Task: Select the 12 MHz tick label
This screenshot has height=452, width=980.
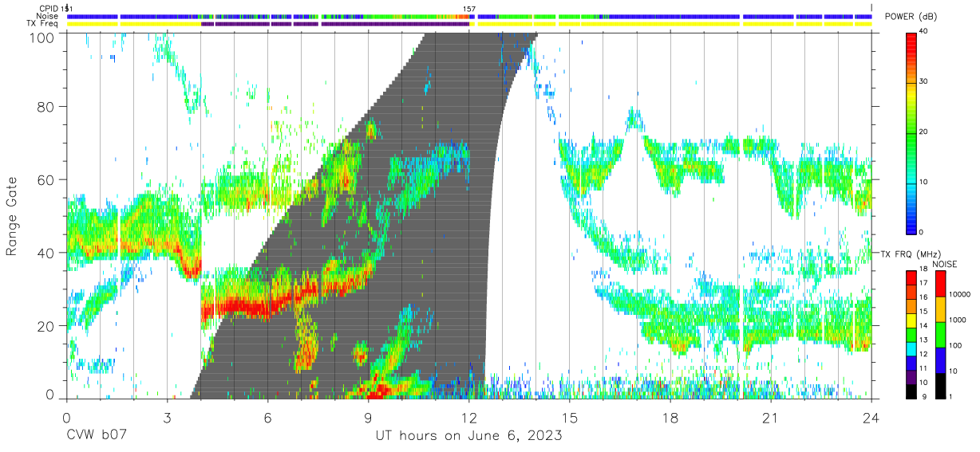Action: [923, 354]
